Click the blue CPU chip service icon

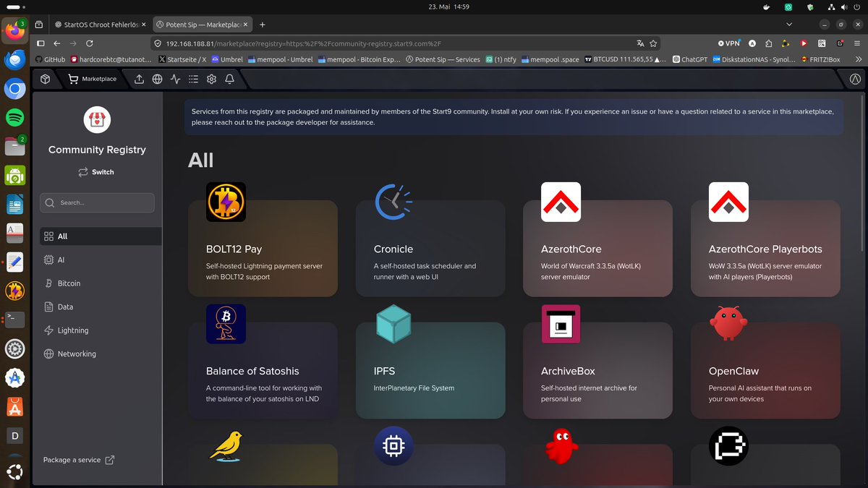click(393, 446)
